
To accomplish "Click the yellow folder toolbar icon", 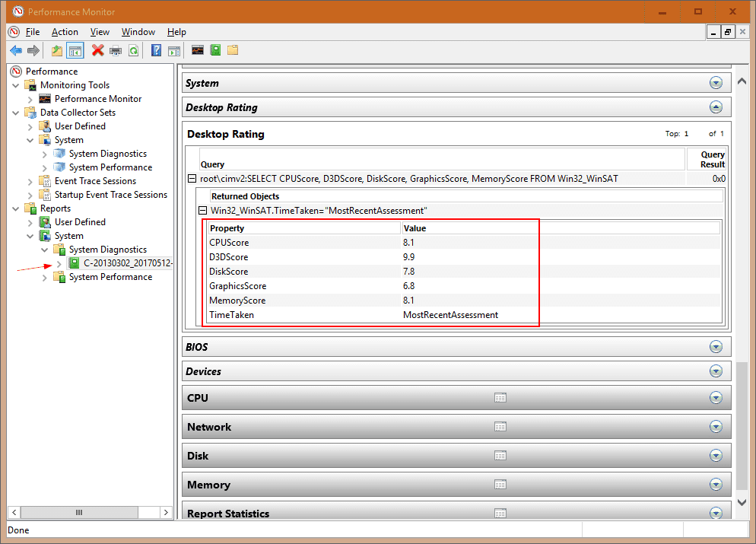I will click(x=233, y=50).
